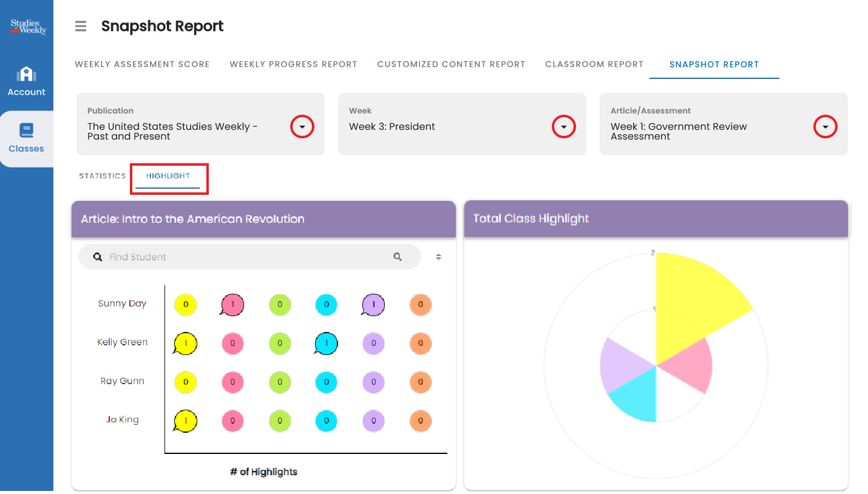
Task: Click Kelly Green's green highlight circle
Action: (x=280, y=343)
